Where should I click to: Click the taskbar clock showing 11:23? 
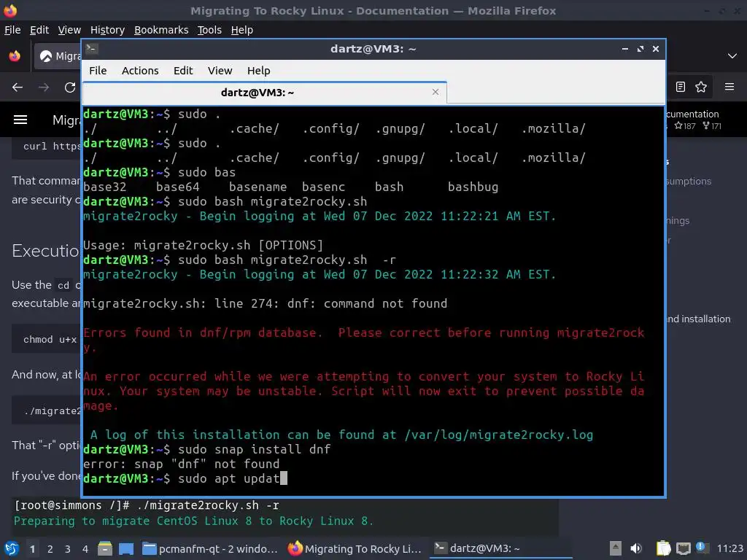[x=729, y=548]
